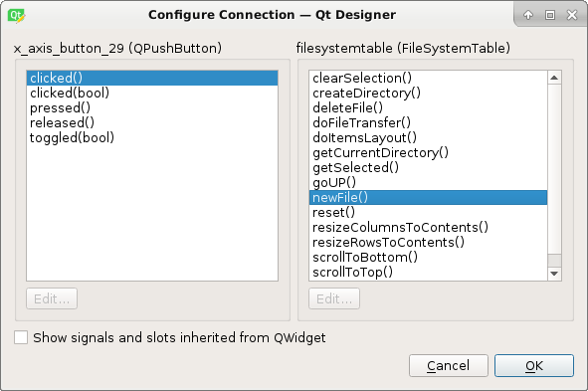Click the shade window arrow icon
The width and height of the screenshot is (588, 391).
(x=528, y=15)
